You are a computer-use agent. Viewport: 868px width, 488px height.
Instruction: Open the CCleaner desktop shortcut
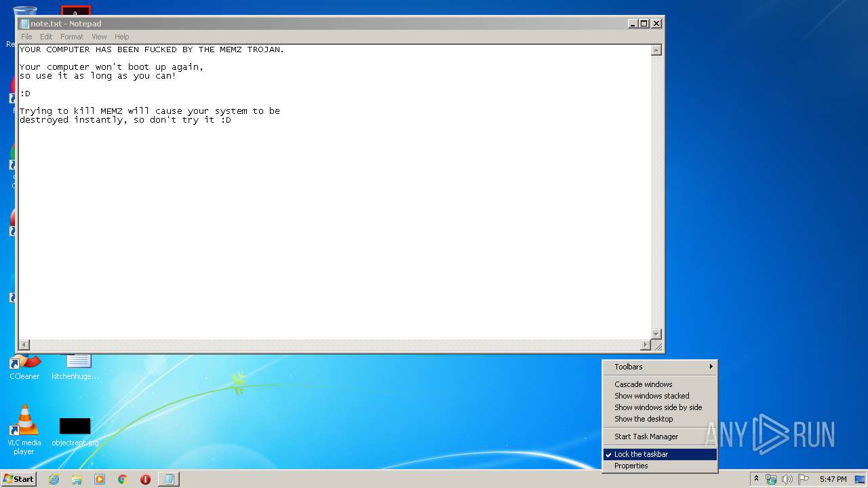click(x=24, y=367)
